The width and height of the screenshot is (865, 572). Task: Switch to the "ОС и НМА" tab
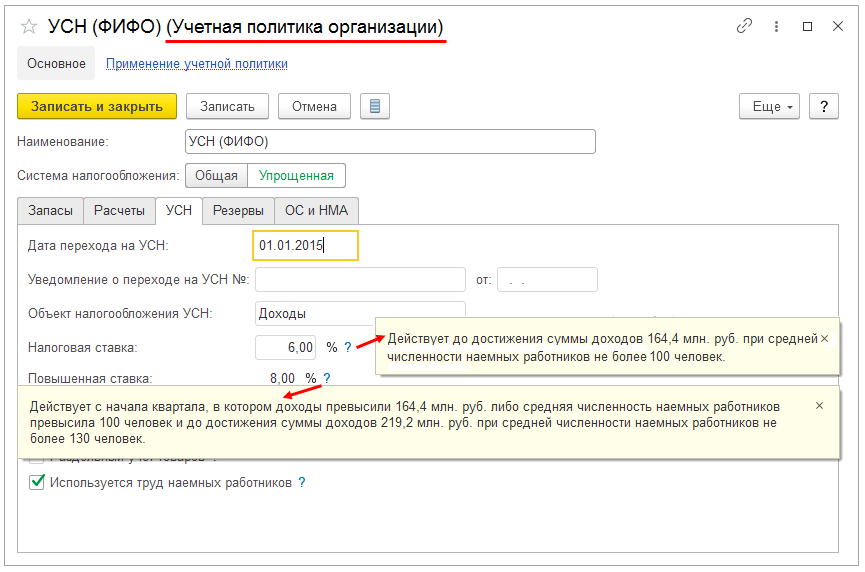coord(316,211)
